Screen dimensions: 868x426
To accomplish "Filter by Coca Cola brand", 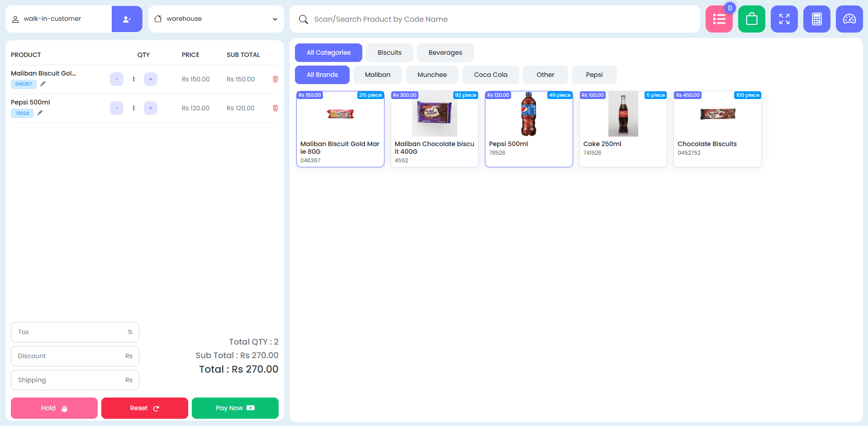I will 491,75.
